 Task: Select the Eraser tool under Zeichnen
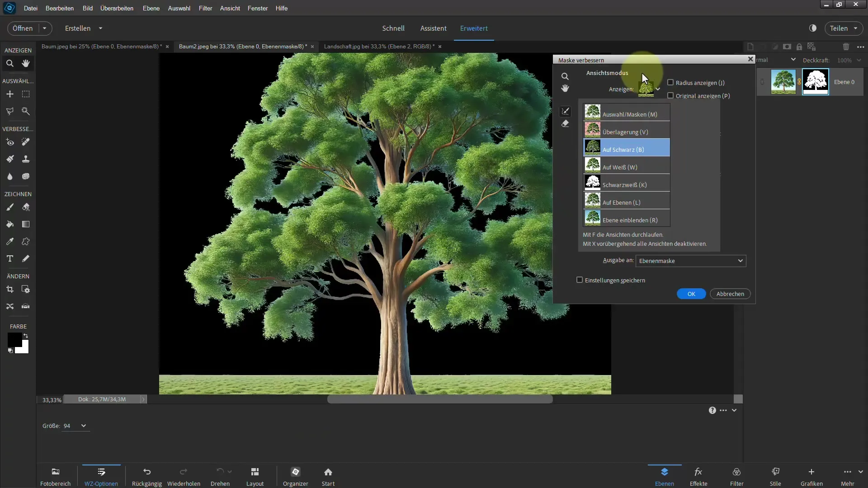coord(26,207)
